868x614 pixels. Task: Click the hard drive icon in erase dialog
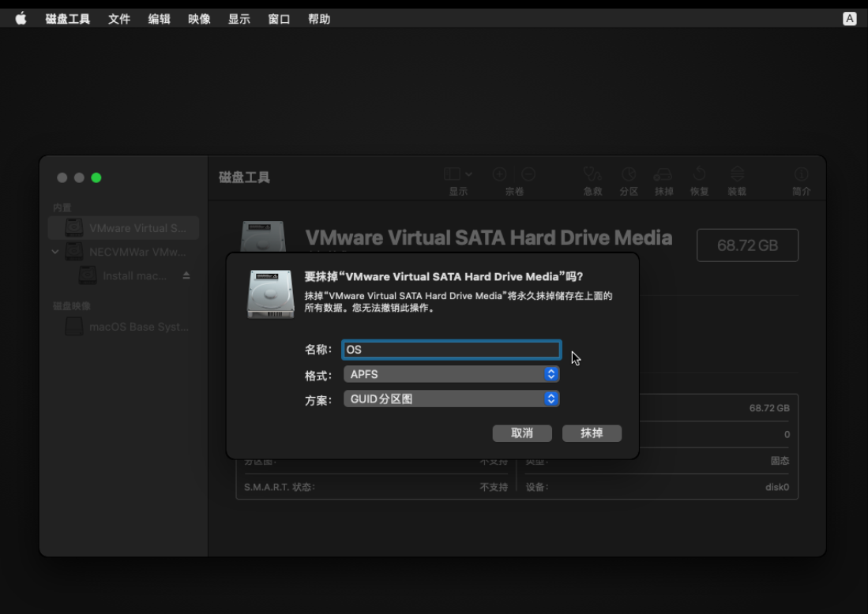click(x=271, y=294)
